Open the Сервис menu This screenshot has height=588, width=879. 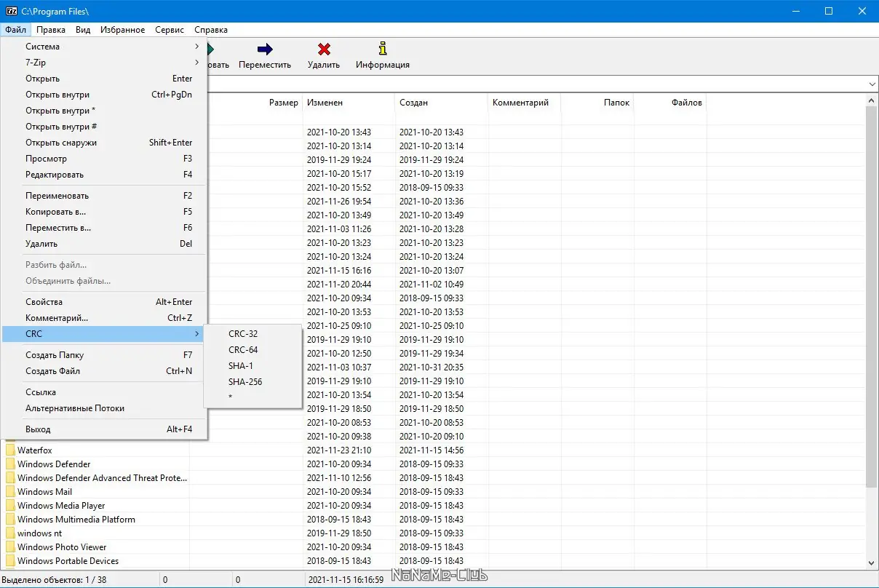(170, 30)
